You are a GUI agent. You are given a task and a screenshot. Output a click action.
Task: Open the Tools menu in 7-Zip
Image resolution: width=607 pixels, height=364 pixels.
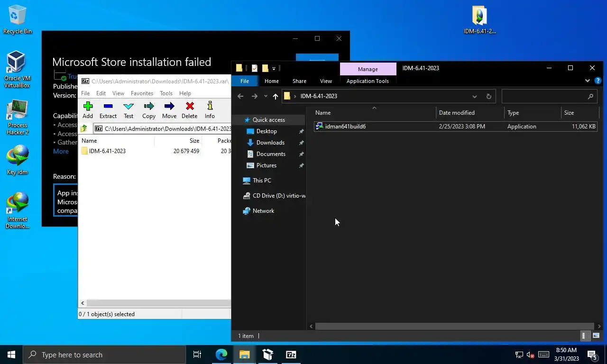[x=166, y=93]
